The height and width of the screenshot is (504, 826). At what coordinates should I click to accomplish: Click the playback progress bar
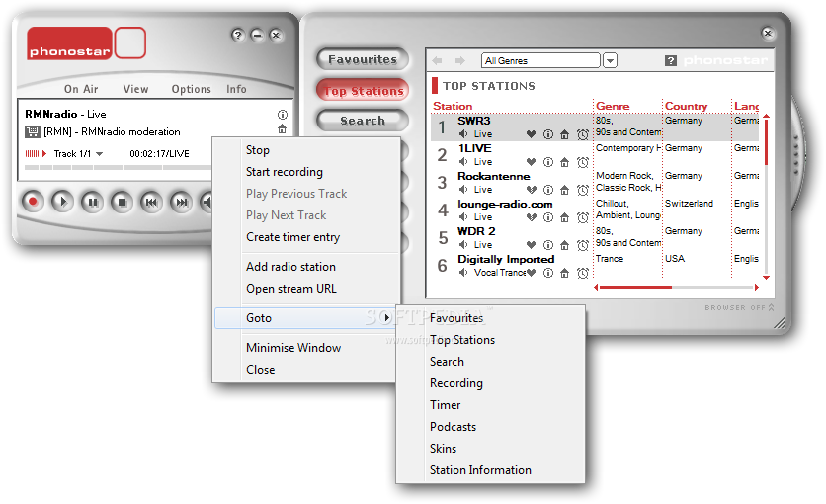(118, 167)
